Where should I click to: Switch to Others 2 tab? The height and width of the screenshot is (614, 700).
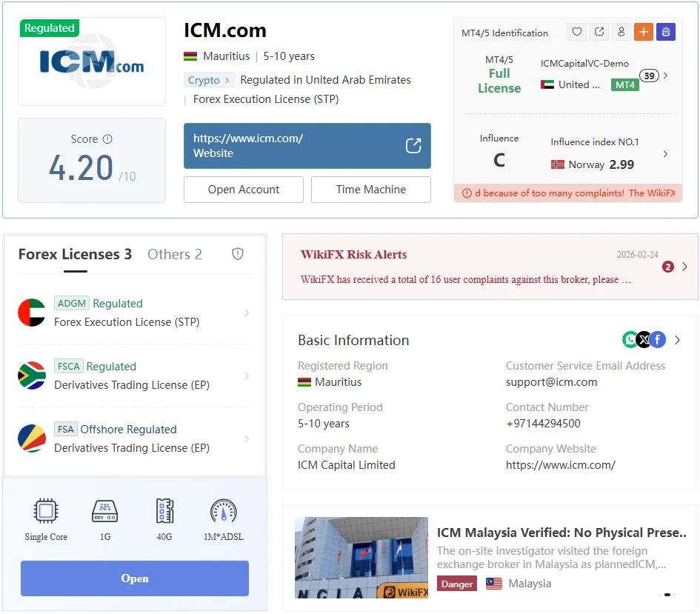(175, 254)
